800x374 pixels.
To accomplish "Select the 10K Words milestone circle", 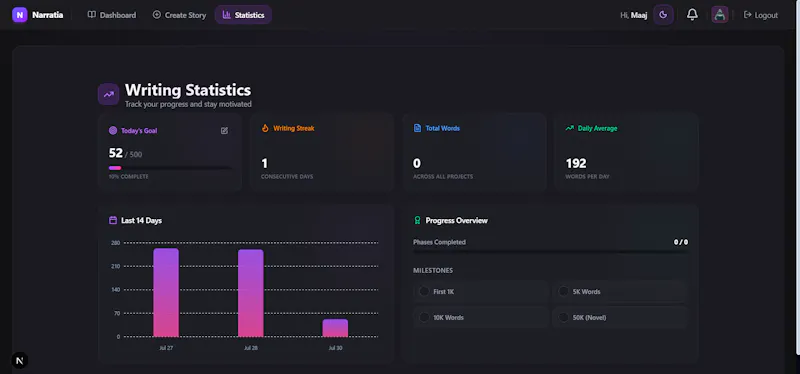I will click(423, 317).
